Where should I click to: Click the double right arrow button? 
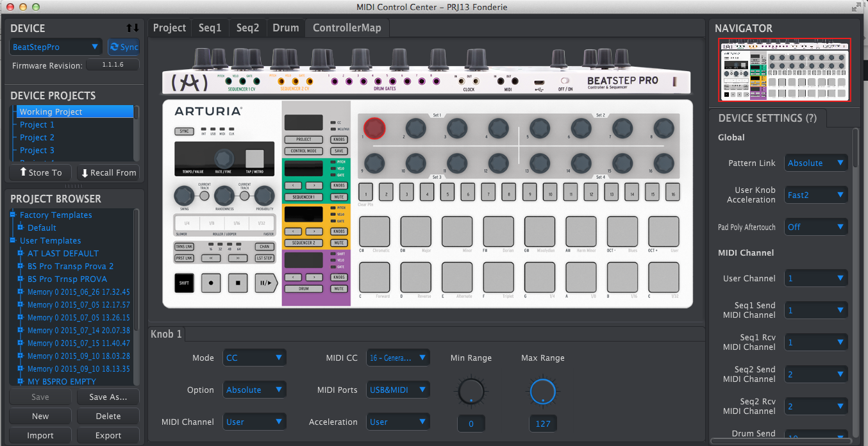pyautogui.click(x=238, y=258)
